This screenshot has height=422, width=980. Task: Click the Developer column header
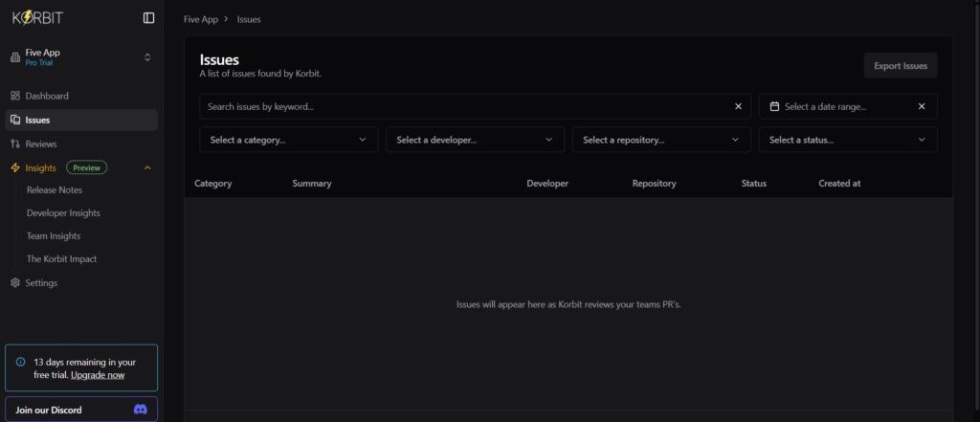point(547,183)
